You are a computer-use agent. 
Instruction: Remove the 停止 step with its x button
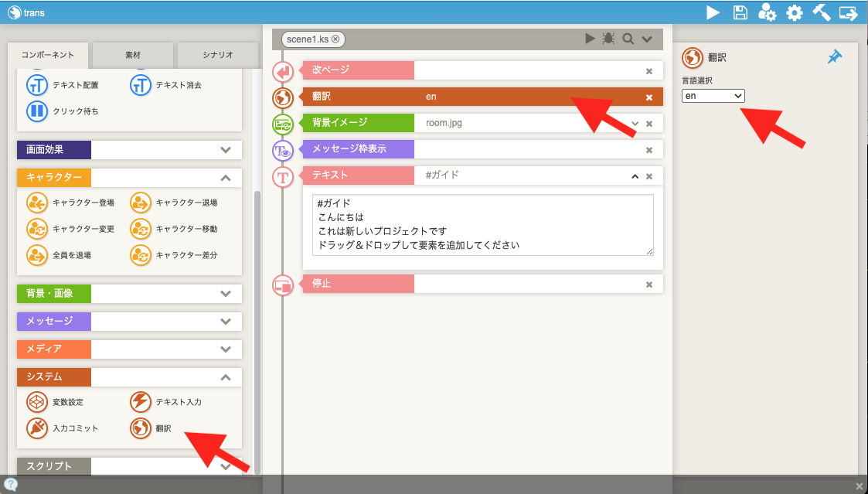[x=649, y=284]
